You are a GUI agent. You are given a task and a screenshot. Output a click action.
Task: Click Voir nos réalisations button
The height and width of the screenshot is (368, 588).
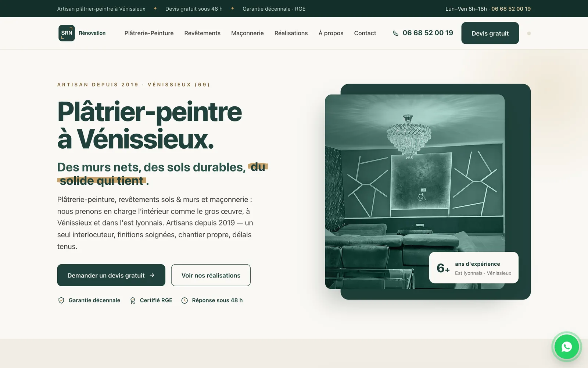(211, 275)
